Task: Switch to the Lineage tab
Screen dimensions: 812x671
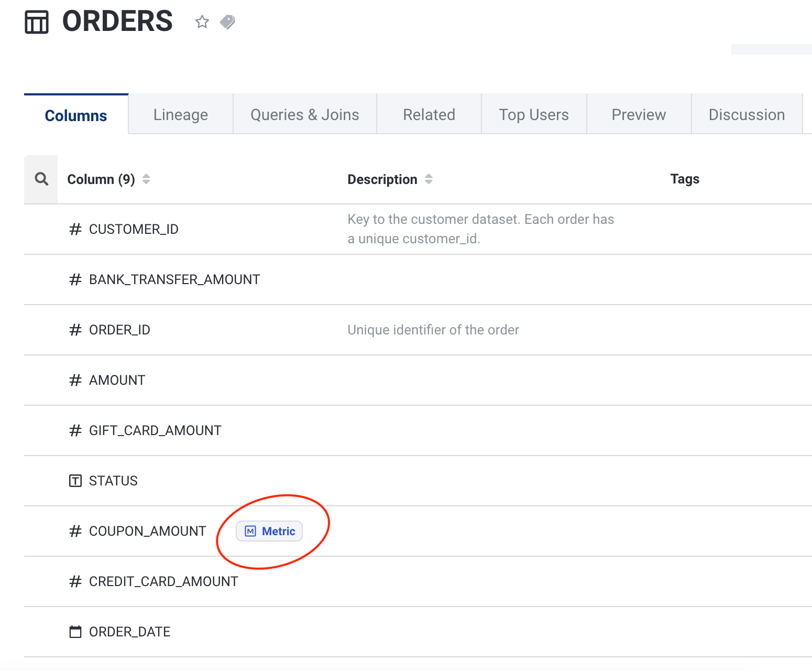Action: click(181, 115)
